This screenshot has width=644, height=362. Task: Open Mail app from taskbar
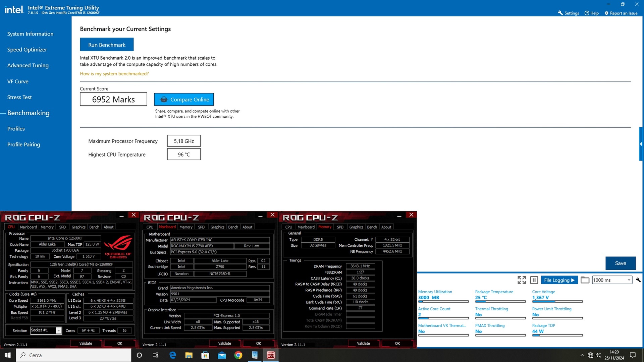point(222,355)
